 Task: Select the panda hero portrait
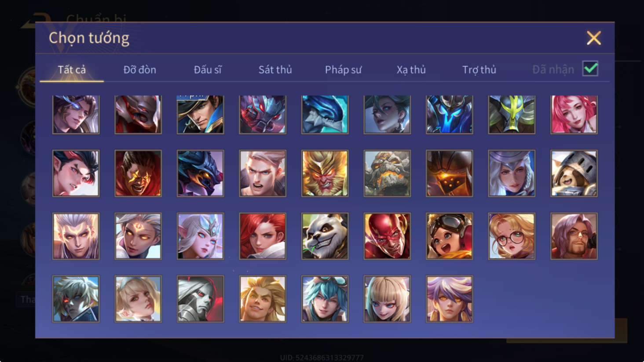point(325,236)
